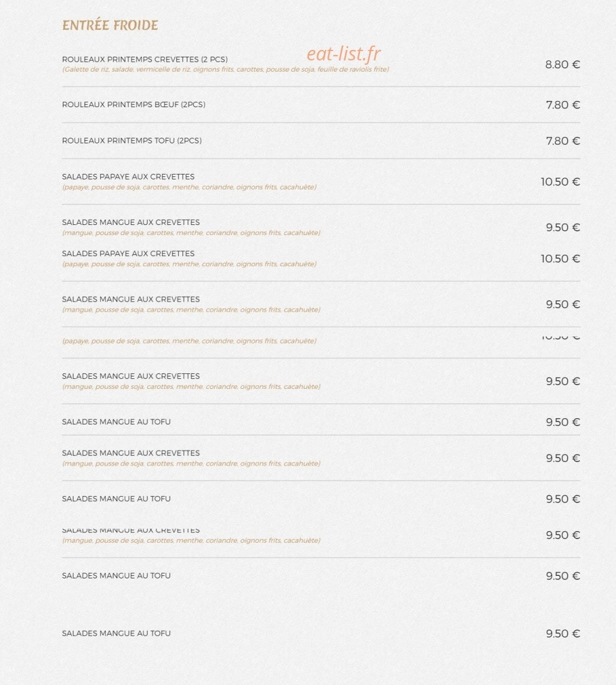Click the Rouleaux Printemps Bœuf 7.80 € price
The width and height of the screenshot is (616, 685).
click(x=562, y=105)
